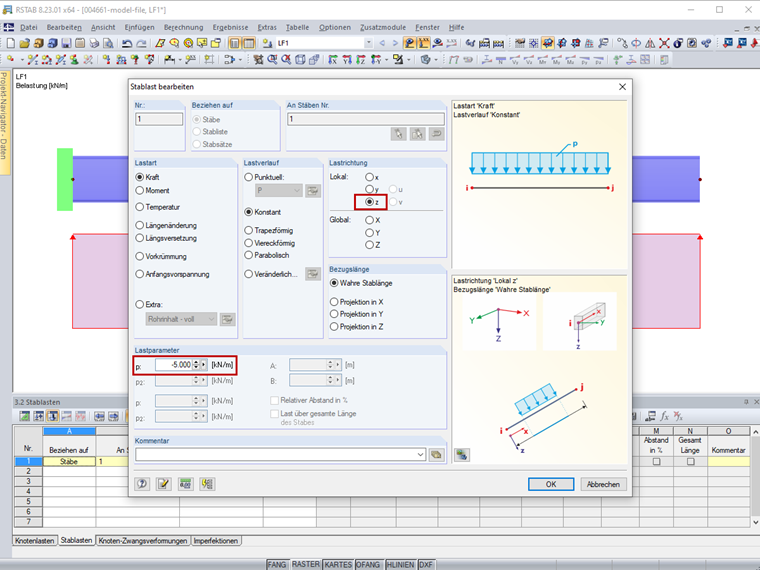The height and width of the screenshot is (570, 760).
Task: Switch to the Knotenlasten tab
Action: pos(34,540)
